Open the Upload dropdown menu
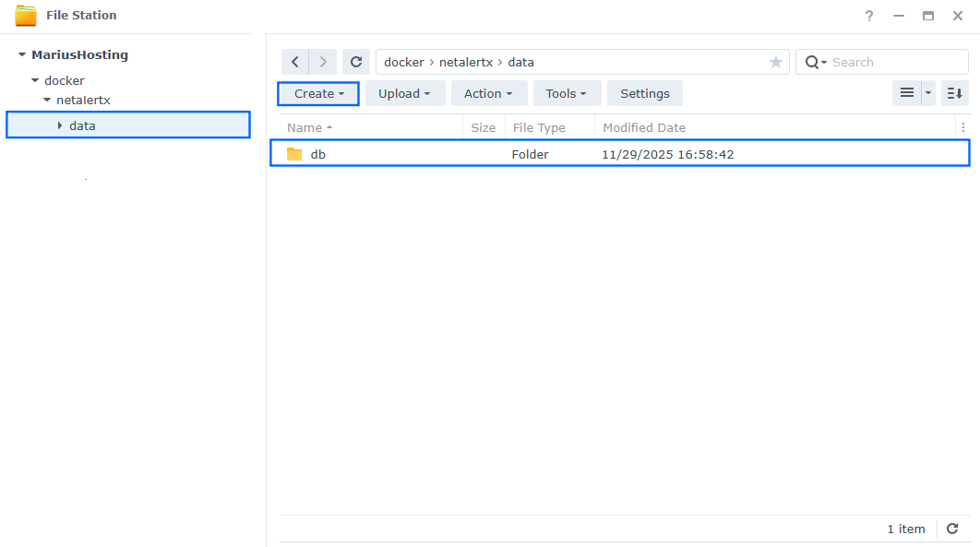Screen dimensions: 980x547 click(405, 93)
